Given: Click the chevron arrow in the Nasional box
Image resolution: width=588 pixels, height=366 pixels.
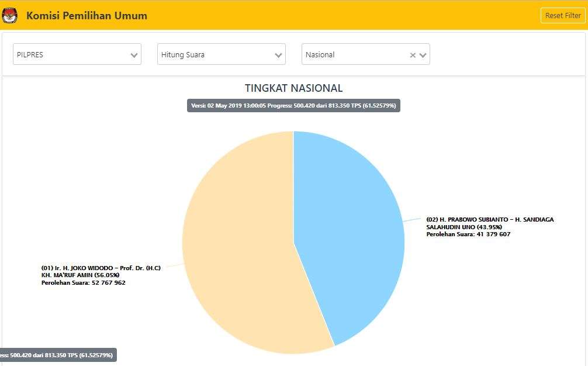Looking at the screenshot, I should 423,55.
